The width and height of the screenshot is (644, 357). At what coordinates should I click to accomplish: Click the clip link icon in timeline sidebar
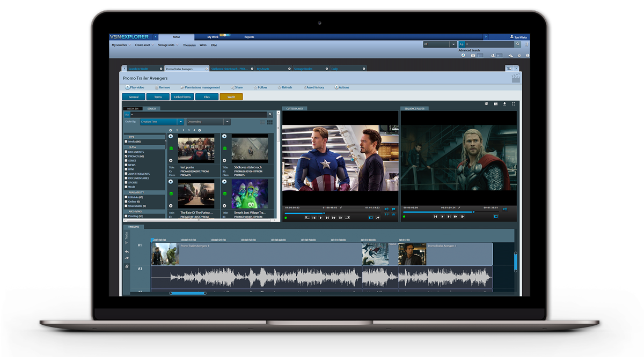127,266
